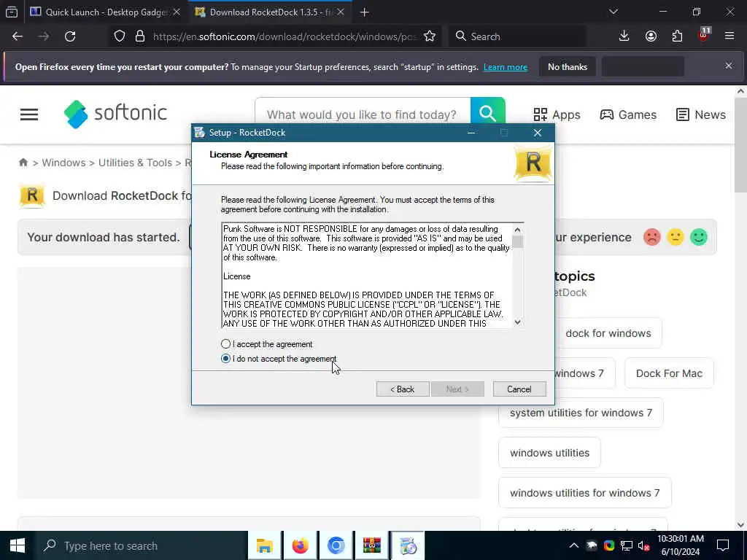Dismiss the startup notification bar
The image size is (747, 560).
pos(729,66)
